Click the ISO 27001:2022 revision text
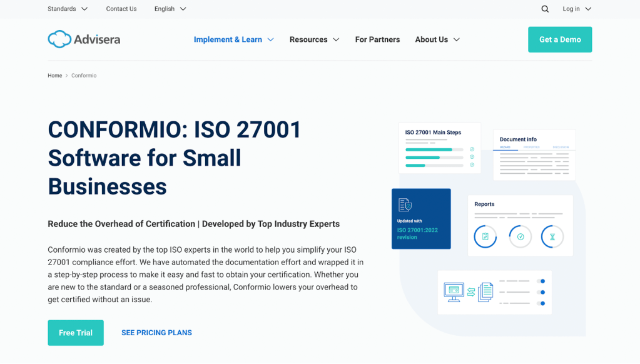This screenshot has height=364, width=640. 417,233
